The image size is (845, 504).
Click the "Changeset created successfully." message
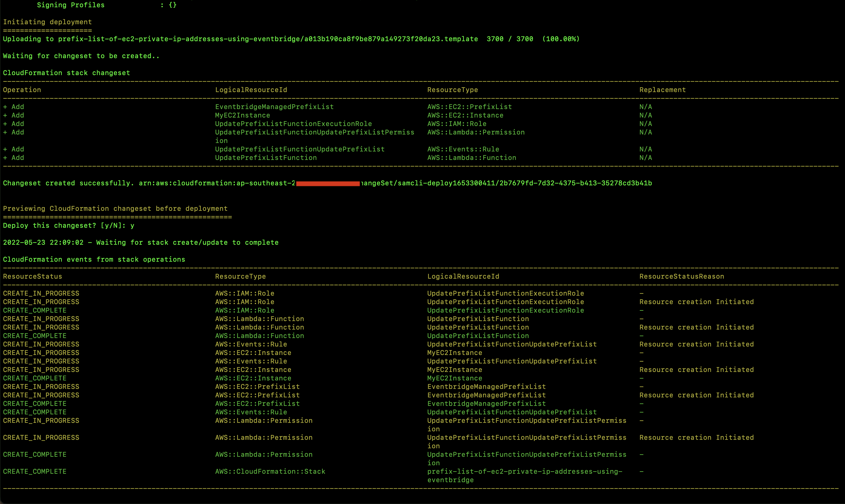click(68, 183)
